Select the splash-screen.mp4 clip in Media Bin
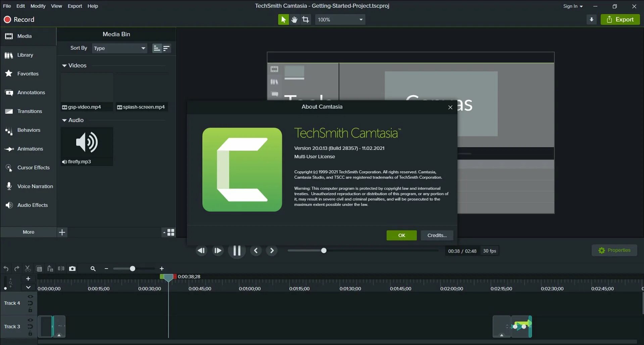The width and height of the screenshot is (644, 345). [x=142, y=92]
